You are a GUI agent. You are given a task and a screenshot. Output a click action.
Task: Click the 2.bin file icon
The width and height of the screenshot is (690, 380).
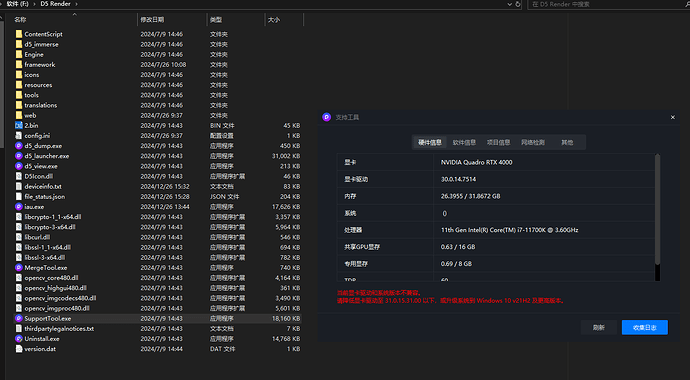pyautogui.click(x=18, y=125)
